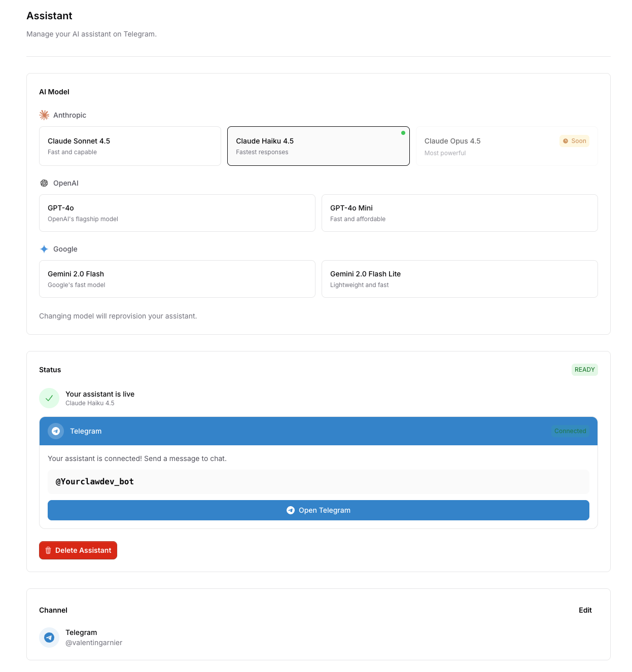Screen dimensions: 632x672
Task: Click the green active dot on Claude Haiku 4.5
Action: 403,133
